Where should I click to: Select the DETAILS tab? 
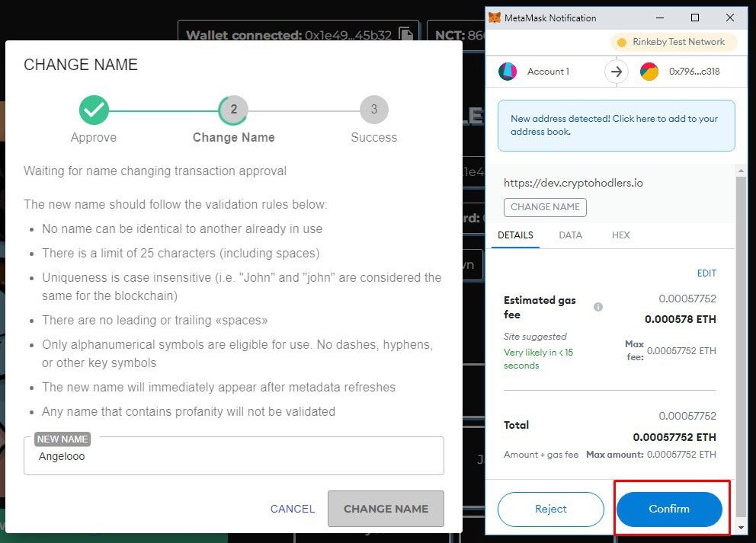tap(515, 235)
